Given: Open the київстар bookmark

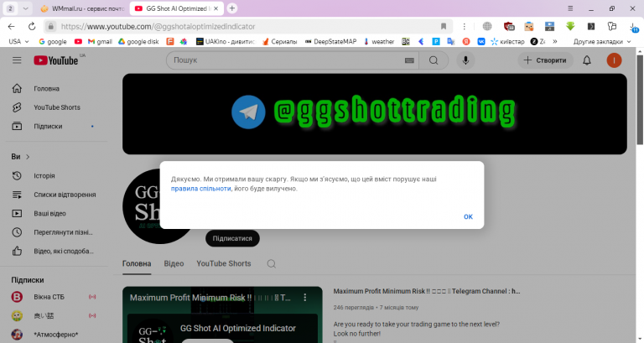Looking at the screenshot, I should [x=507, y=41].
